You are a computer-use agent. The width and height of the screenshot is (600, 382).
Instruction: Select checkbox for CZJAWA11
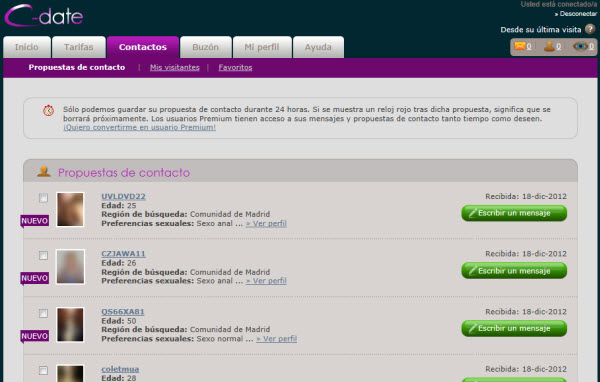coord(43,255)
